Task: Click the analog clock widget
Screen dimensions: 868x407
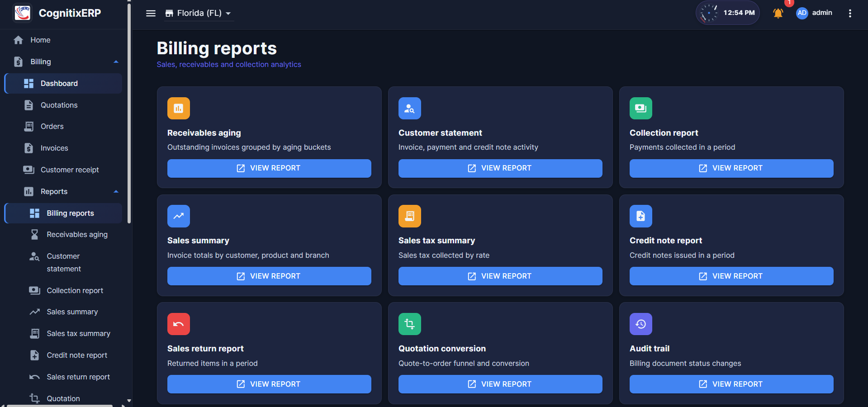Action: tap(709, 13)
